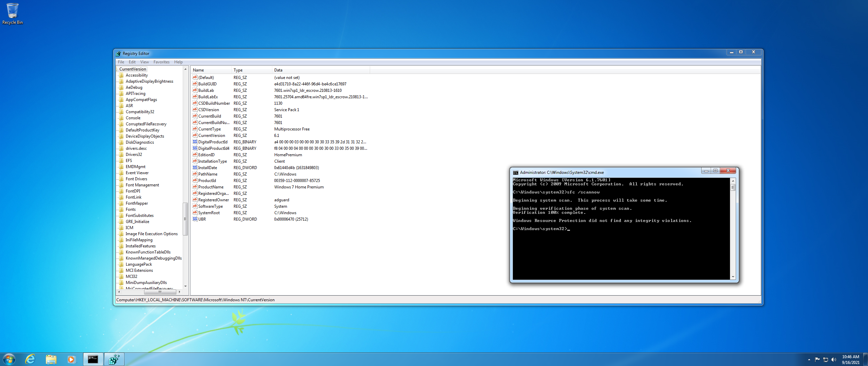Click the tree pane scroll up arrow
Viewport: 868px width, 366px height.
pyautogui.click(x=185, y=69)
